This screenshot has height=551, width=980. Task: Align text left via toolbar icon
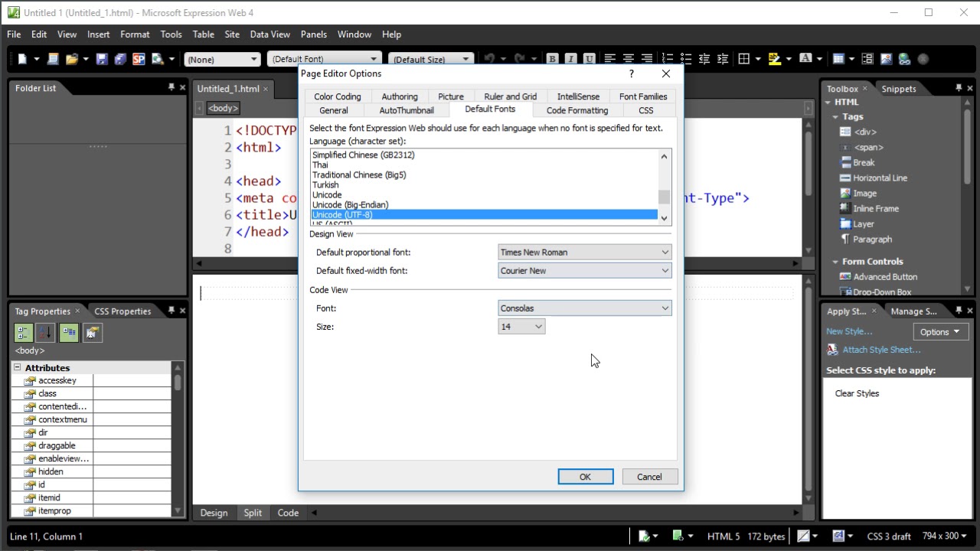(x=610, y=59)
